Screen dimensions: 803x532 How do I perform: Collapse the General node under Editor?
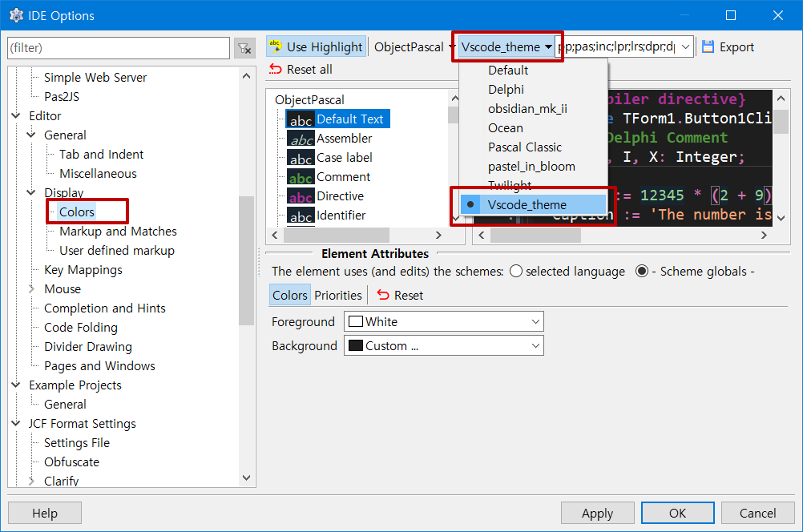[x=31, y=135]
